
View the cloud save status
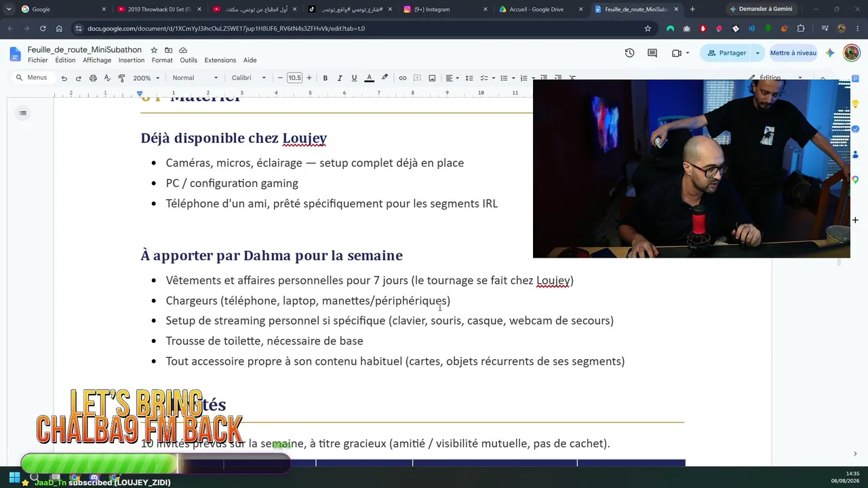(183, 50)
